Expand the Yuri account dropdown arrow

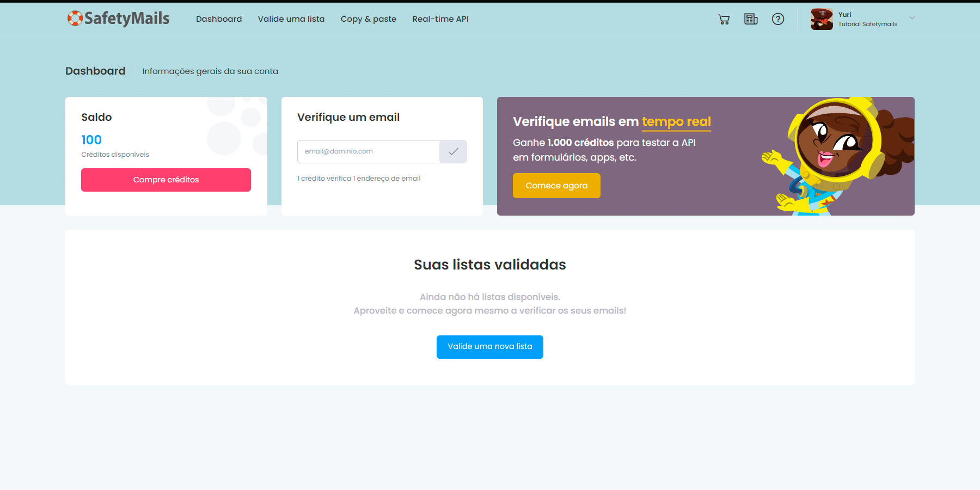coord(912,18)
